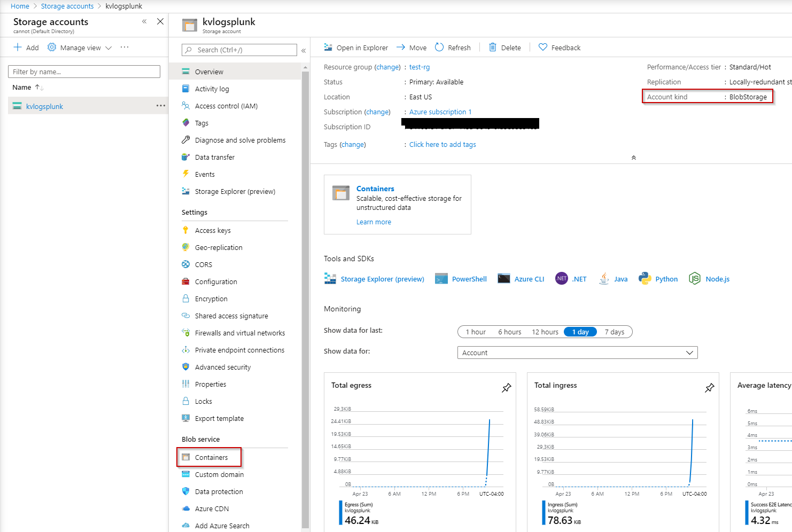Collapse the resource menu sidebar
Image resolution: width=792 pixels, height=532 pixels.
point(304,50)
